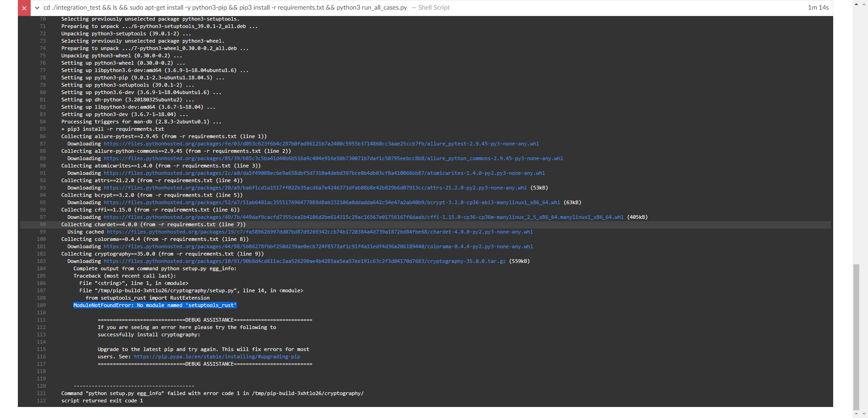Collapse the shell script command output section

point(38,7)
